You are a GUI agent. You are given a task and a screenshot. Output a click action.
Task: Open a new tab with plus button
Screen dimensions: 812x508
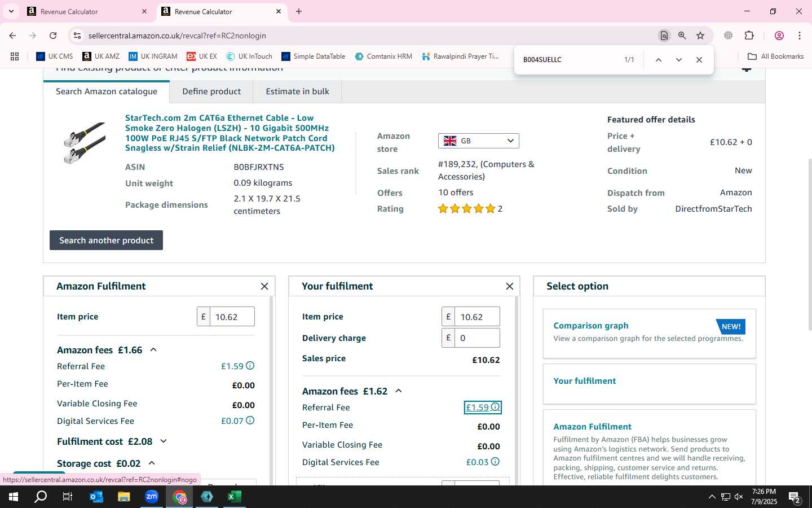point(299,11)
